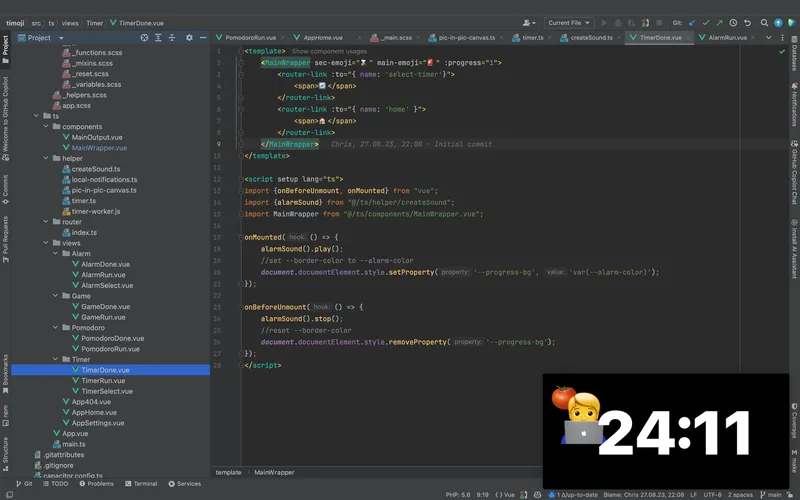This screenshot has width=800, height=500.
Task: Switch to pic-in-pic-canvas.ts tab
Action: click(466, 38)
